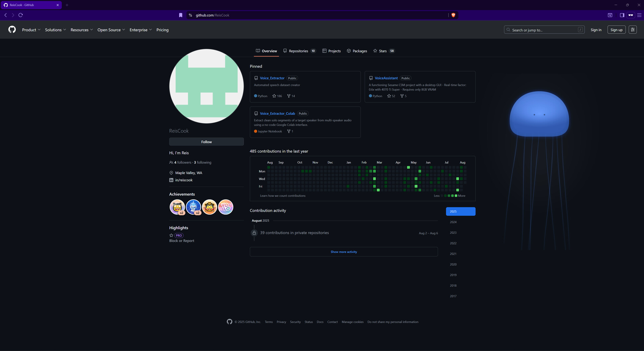
Task: Click the YOLO achievement badge
Action: click(225, 207)
